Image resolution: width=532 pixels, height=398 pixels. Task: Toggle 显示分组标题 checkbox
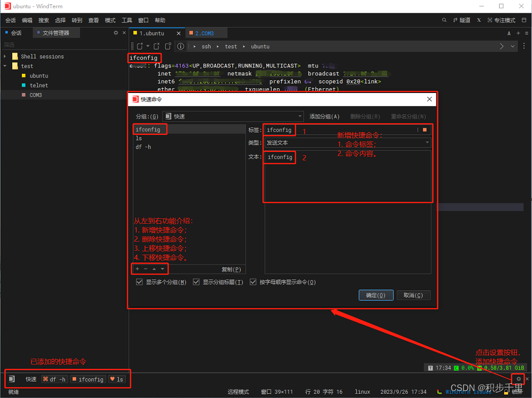196,282
